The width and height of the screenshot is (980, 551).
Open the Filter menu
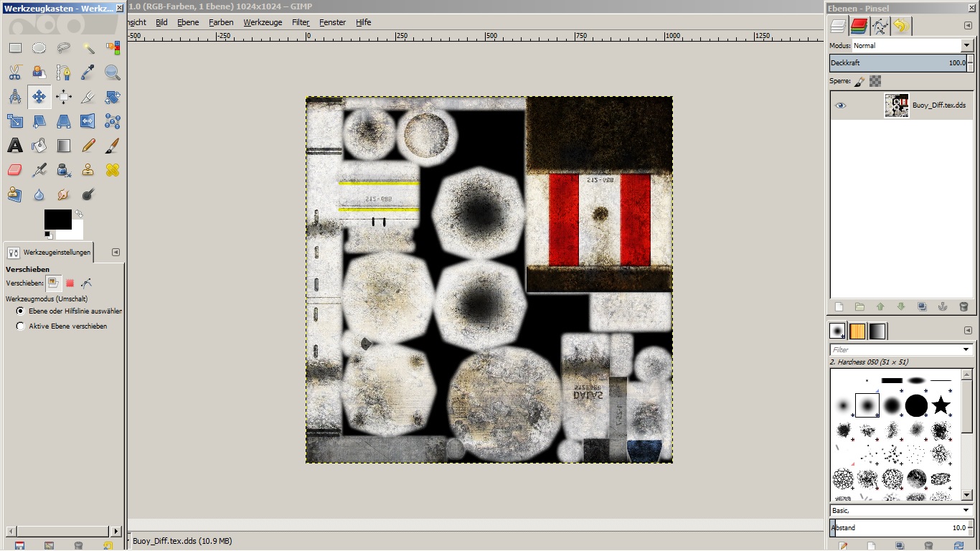(301, 22)
